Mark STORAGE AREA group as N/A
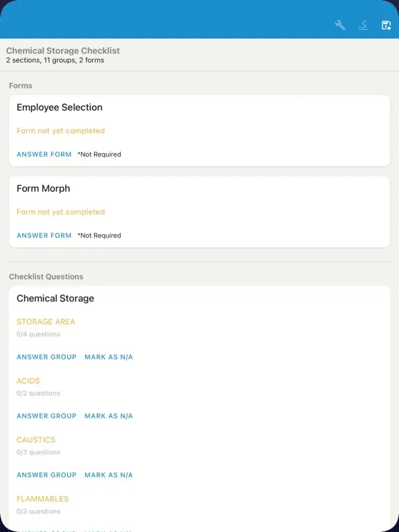399x532 pixels. click(x=109, y=357)
